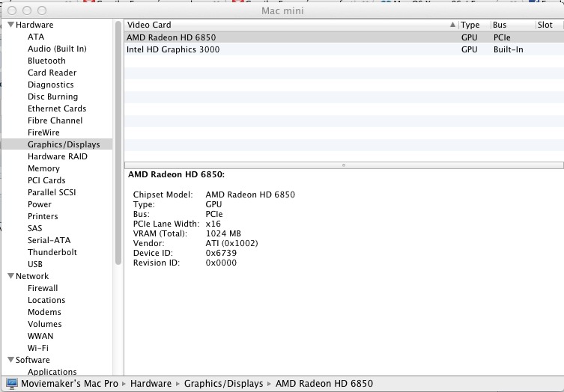The image size is (564, 392).
Task: Click the Video Card sort arrow
Action: [x=452, y=25]
